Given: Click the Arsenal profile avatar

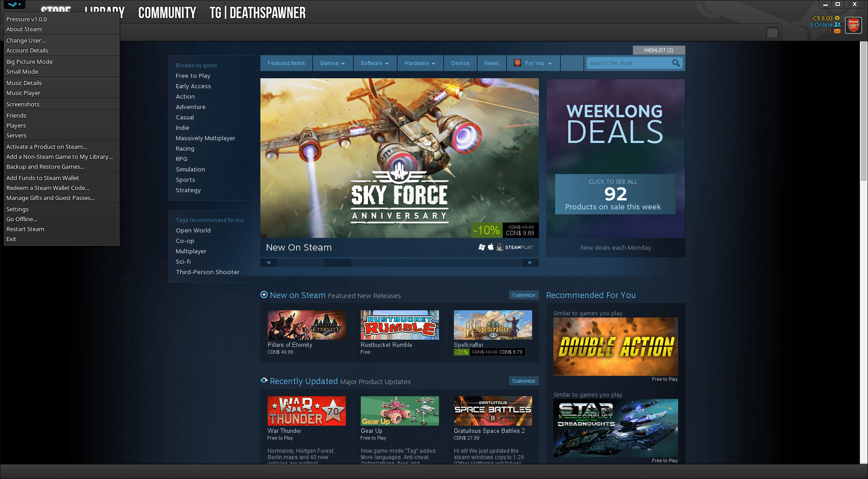Looking at the screenshot, I should [854, 25].
